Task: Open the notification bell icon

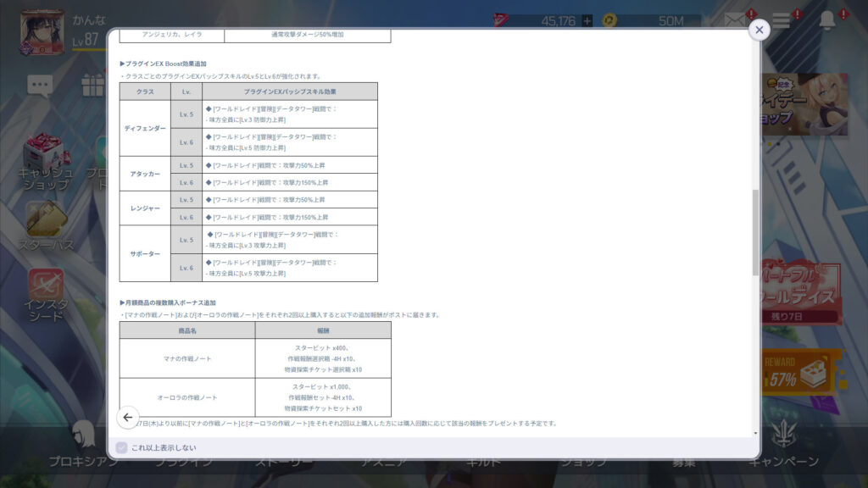Action: pyautogui.click(x=827, y=21)
